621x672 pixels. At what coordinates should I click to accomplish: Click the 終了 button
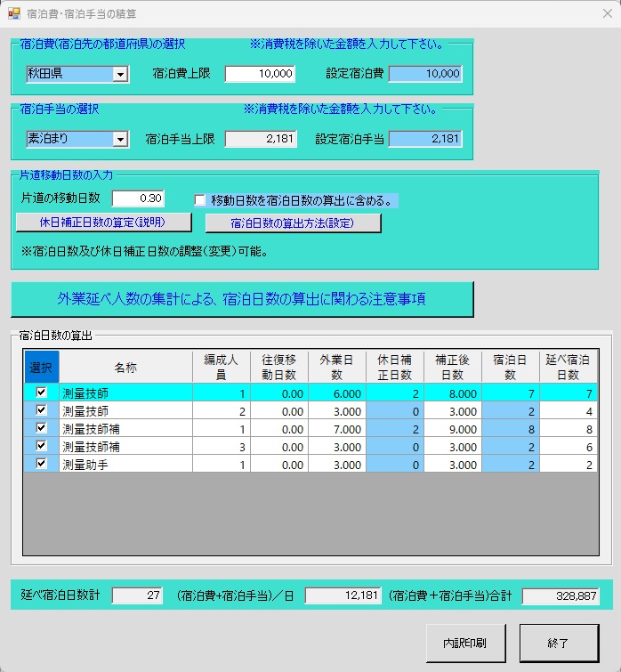[559, 642]
